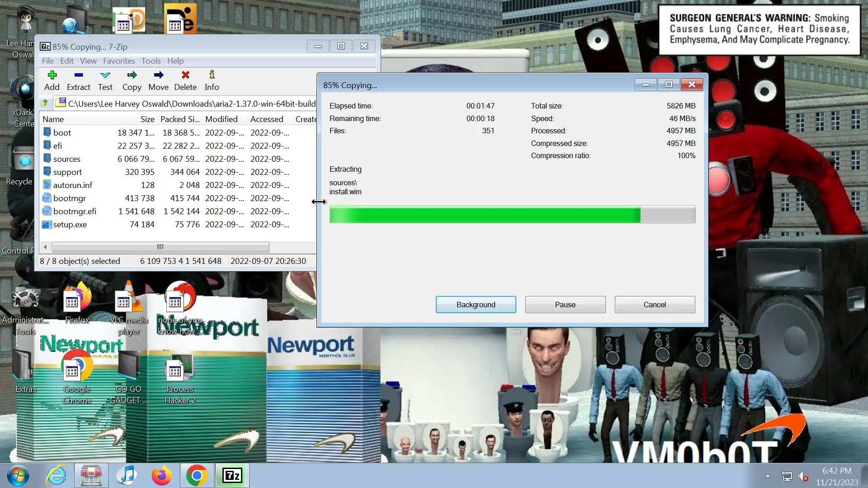Click the muted volume tray icon
Image resolution: width=868 pixels, height=488 pixels.
[803, 476]
